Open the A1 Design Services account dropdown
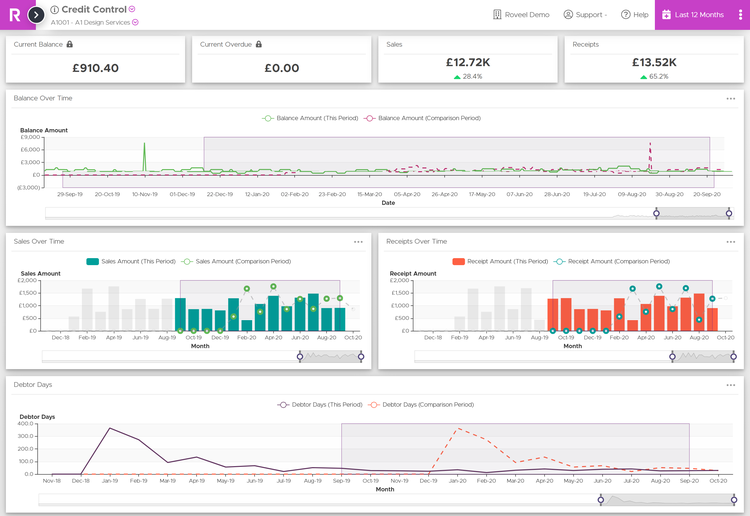 tap(135, 22)
